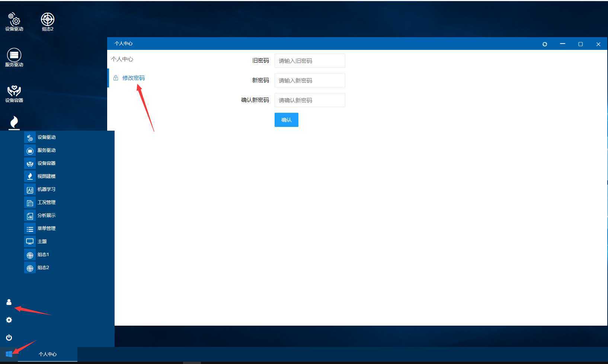Click 机器学习 AI icon in start menu
The image size is (608, 364).
30,189
